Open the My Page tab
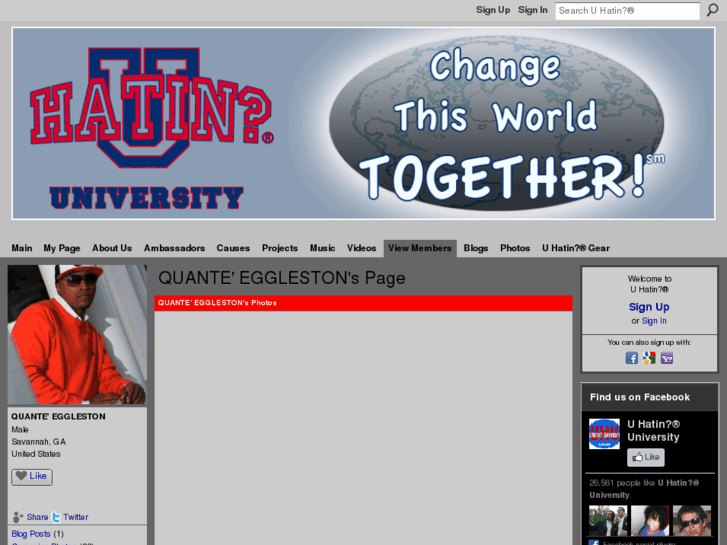The image size is (727, 545). [x=62, y=248]
